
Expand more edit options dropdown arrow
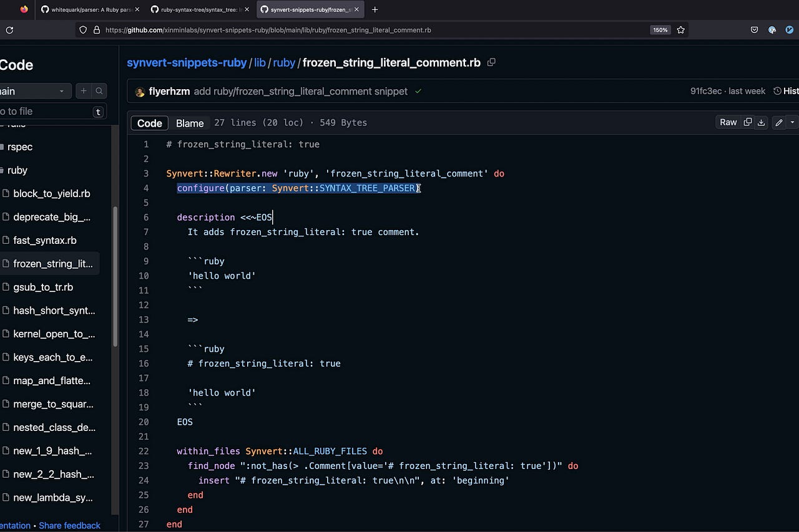tap(792, 122)
